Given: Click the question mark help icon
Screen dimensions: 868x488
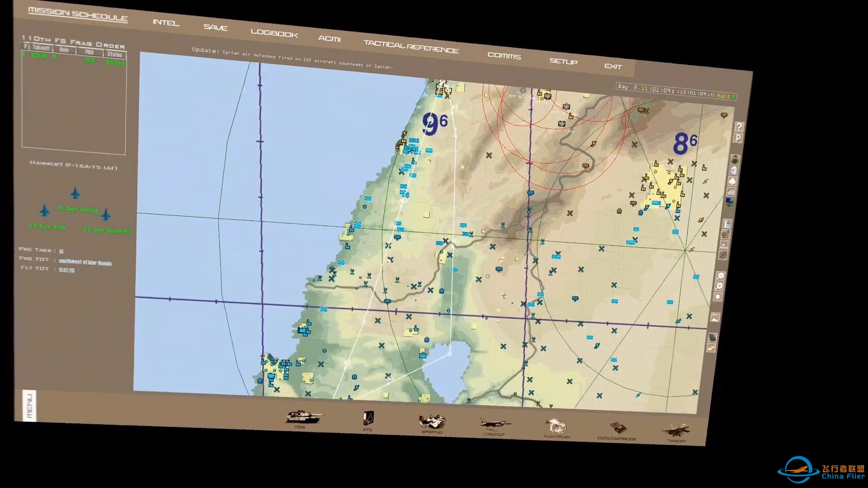Looking at the screenshot, I should [739, 127].
